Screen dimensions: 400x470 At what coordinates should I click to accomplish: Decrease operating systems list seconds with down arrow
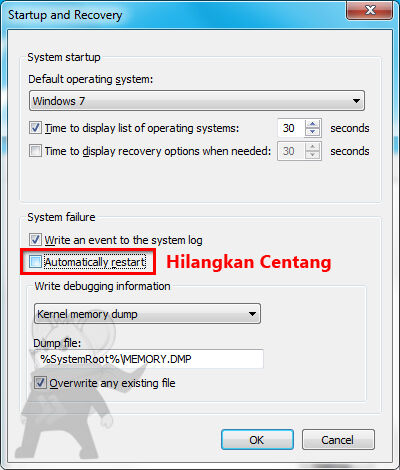[x=313, y=132]
